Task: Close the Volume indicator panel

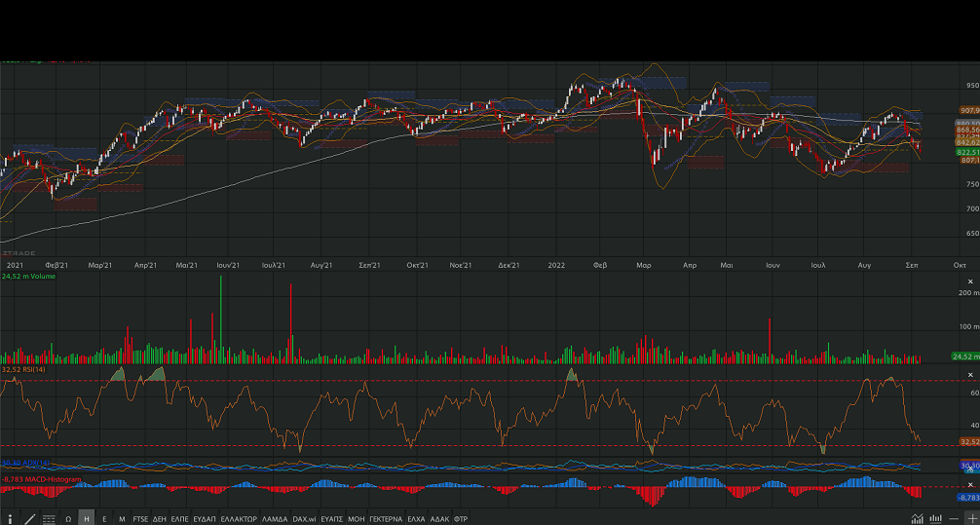Action: 969,280
